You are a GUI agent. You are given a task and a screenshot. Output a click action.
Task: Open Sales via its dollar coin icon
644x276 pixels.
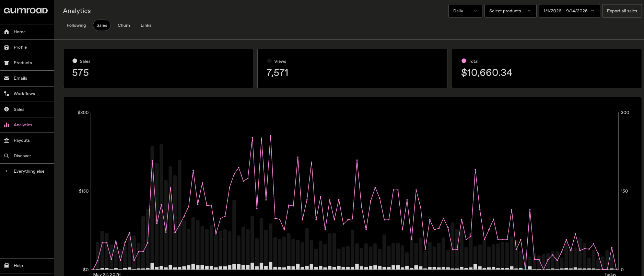7,109
